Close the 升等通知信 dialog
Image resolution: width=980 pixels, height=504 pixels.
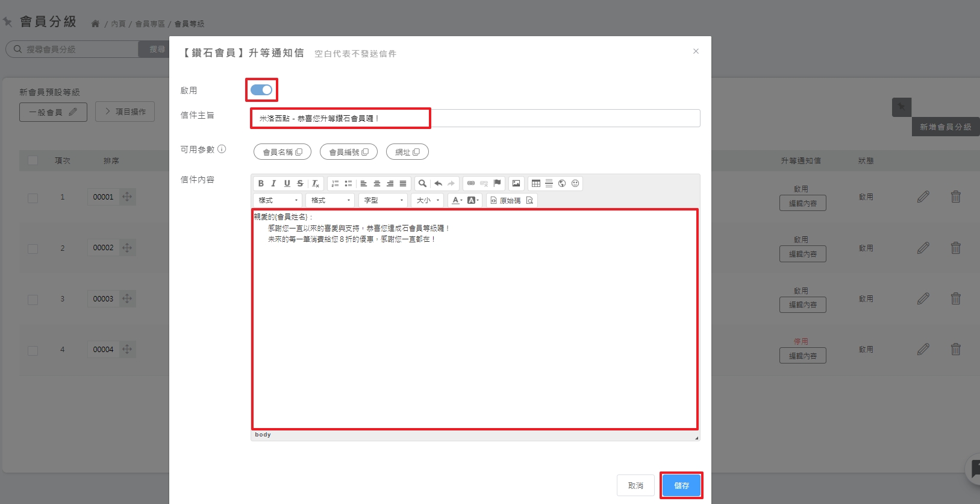696,51
